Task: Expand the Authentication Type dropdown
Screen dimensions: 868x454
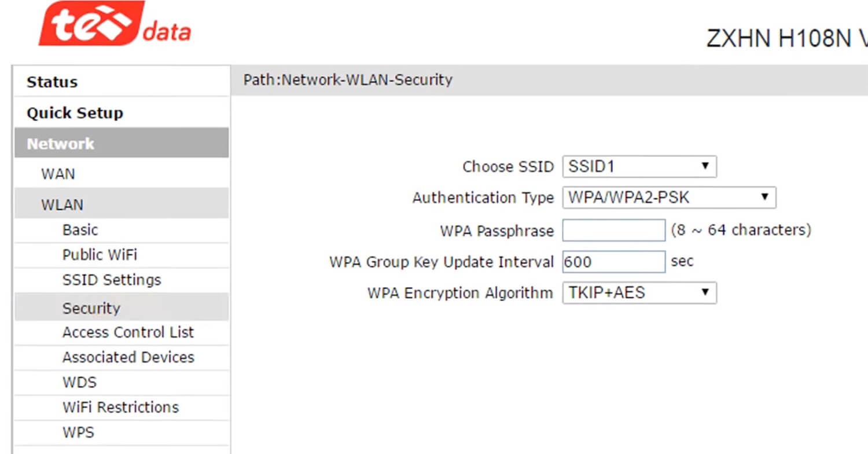Action: click(x=668, y=197)
